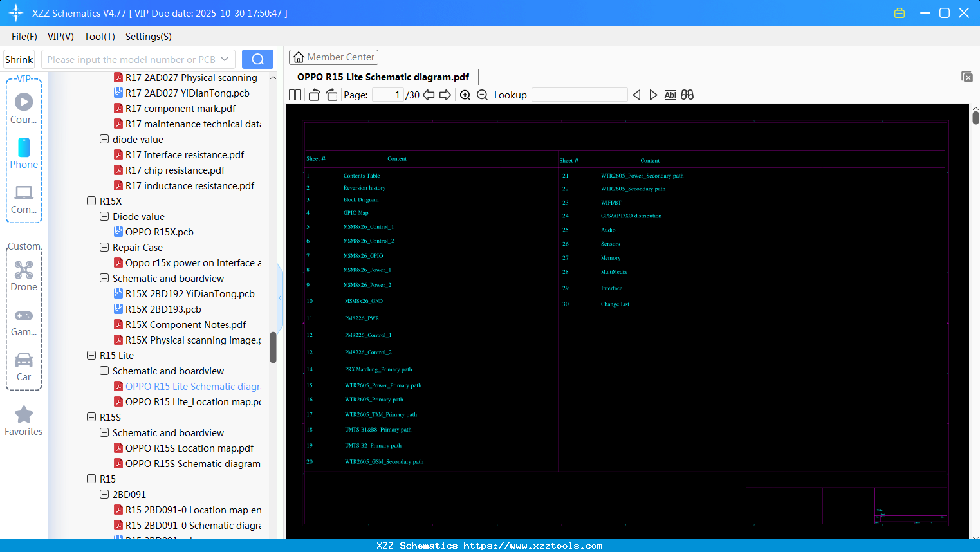Open the File(F) menu
Screen dimensions: 980x552
[24, 37]
